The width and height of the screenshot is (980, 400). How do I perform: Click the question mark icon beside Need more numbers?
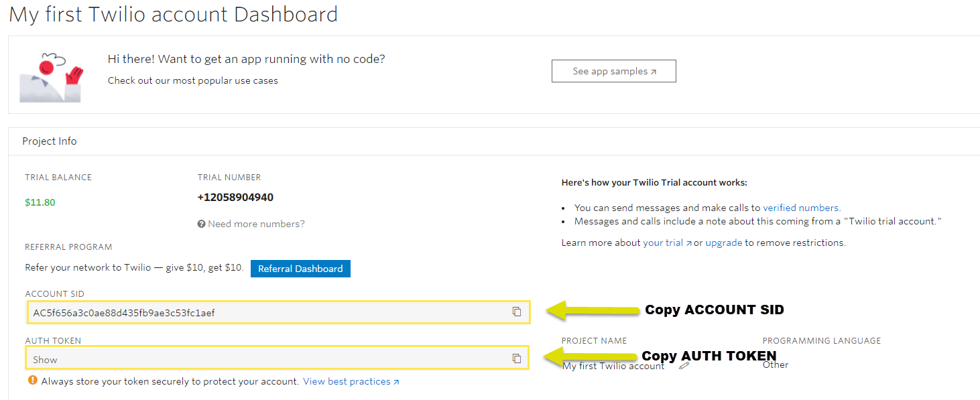pos(201,224)
